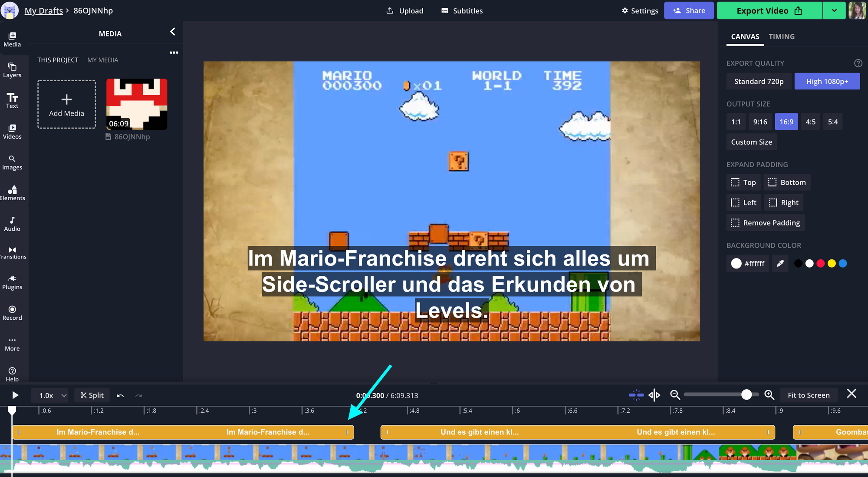Click the 86OJNNhp video thumbnail

point(137,104)
